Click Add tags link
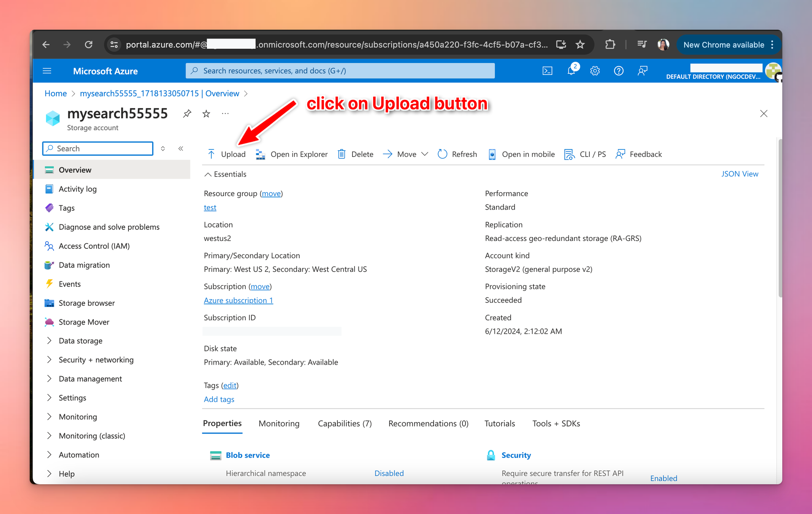The image size is (812, 514). (219, 399)
